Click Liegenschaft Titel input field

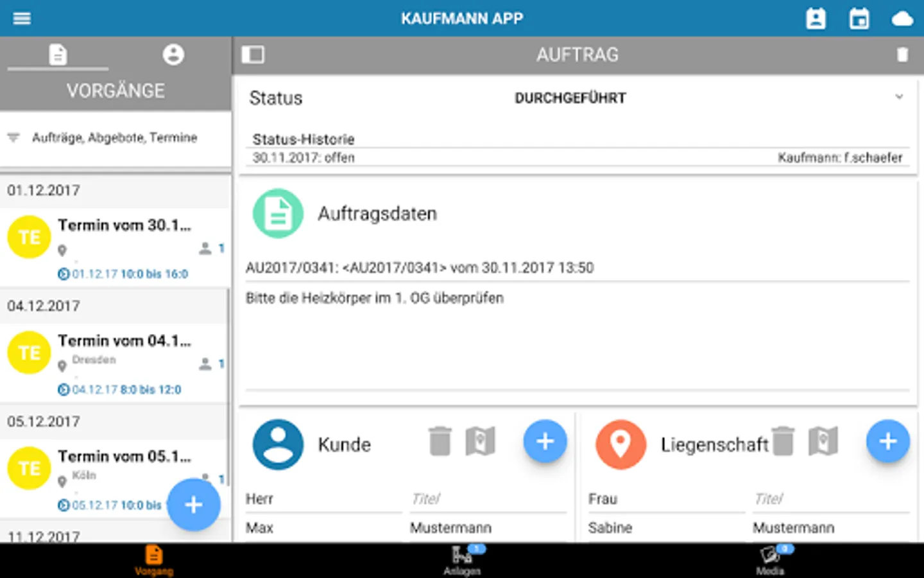point(831,500)
